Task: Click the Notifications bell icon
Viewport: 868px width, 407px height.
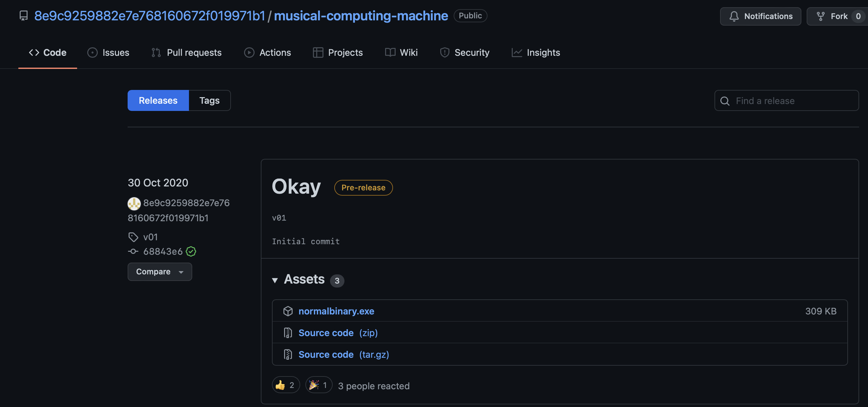Action: coord(734,16)
